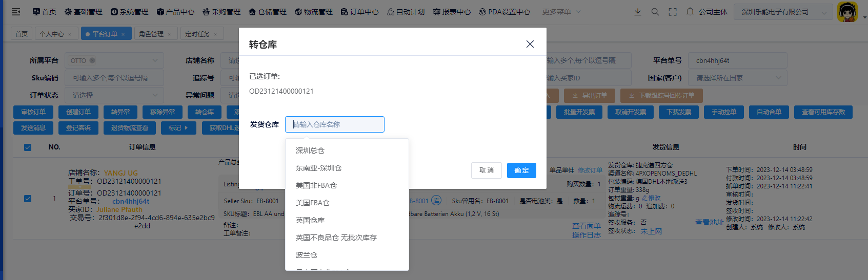Click 退货物流查看 button
Viewport: 868px width, 280px height.
click(130, 128)
